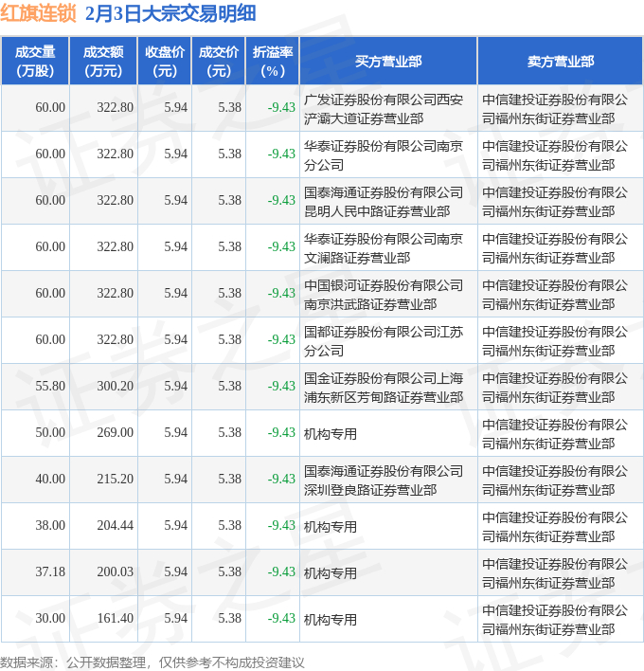Click the 2月3日大宗交易明细 heading
Viewport: 644px width, 671px height.
pos(170,13)
